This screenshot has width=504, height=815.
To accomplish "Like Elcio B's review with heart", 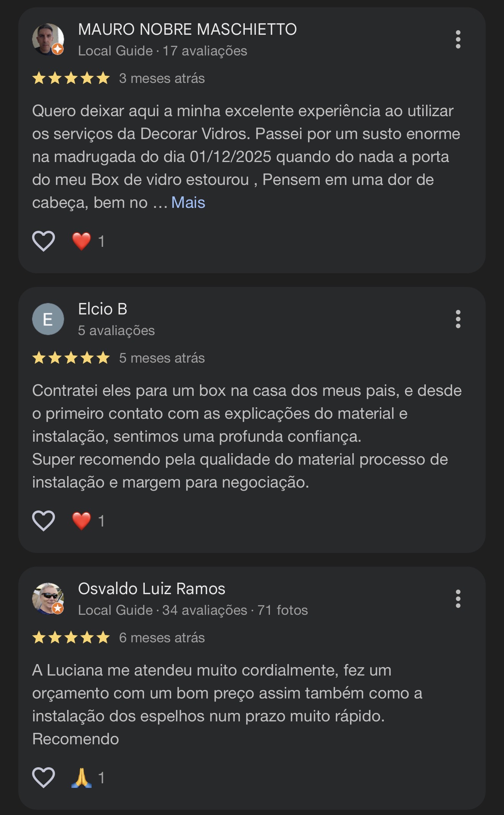I will pos(44,521).
